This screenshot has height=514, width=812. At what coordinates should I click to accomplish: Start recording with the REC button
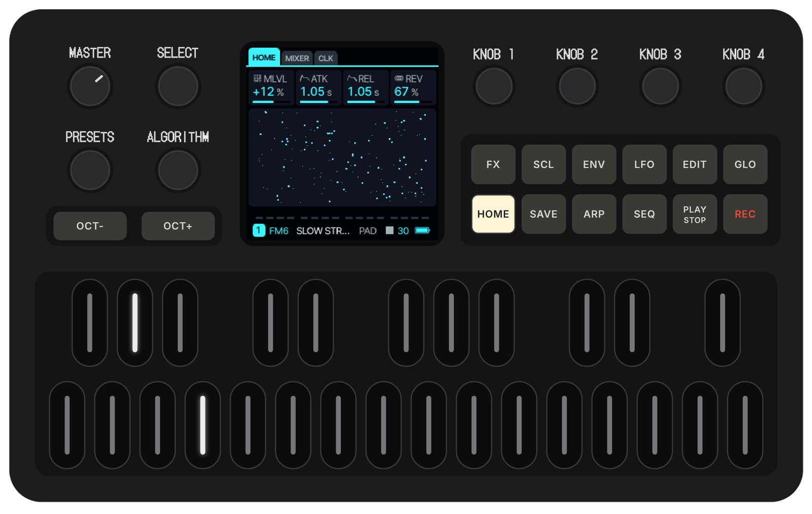pyautogui.click(x=745, y=214)
